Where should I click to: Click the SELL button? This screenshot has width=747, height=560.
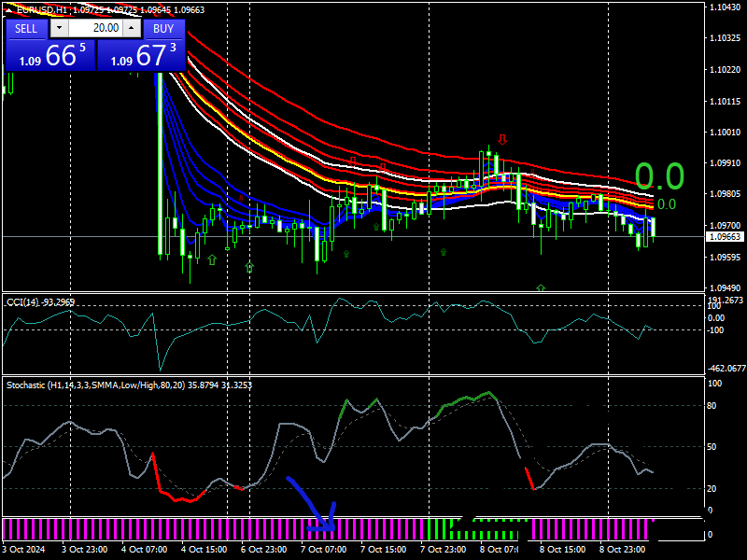click(x=26, y=29)
